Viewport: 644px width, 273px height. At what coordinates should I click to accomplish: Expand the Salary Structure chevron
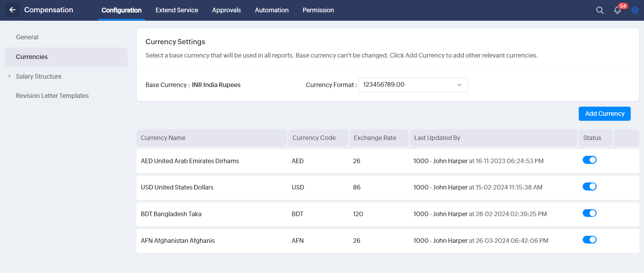9,76
